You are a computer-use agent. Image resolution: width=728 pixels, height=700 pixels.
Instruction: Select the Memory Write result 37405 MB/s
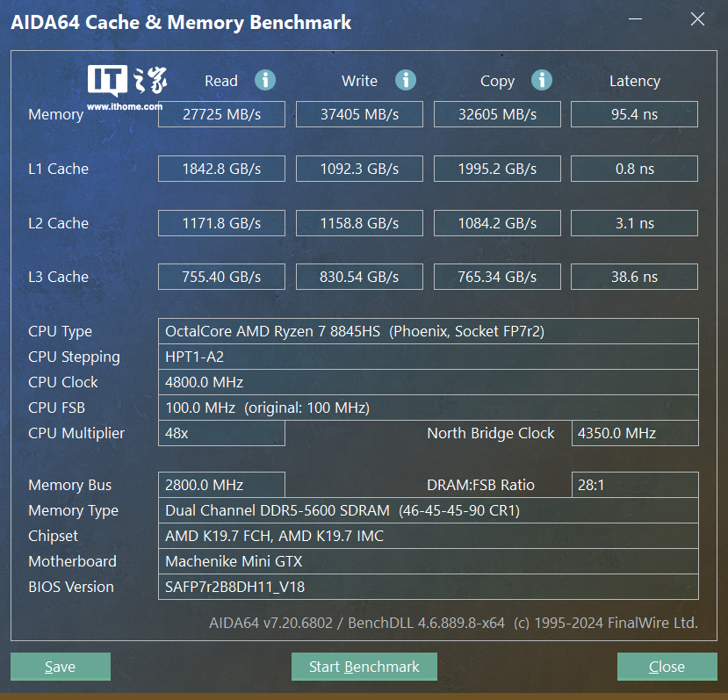tap(359, 114)
